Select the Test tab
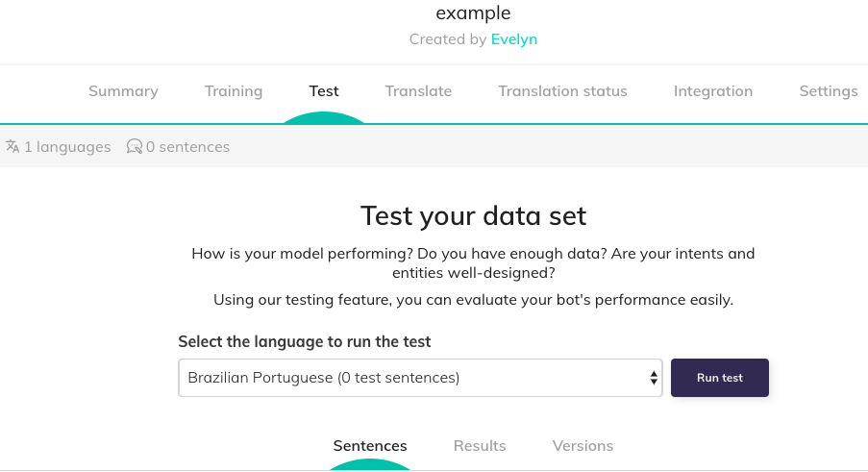This screenshot has width=868, height=472. (324, 90)
